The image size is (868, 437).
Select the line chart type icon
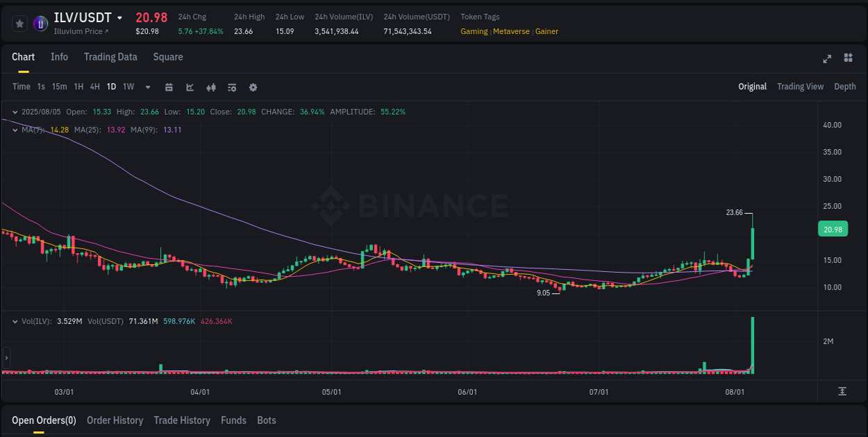(190, 87)
